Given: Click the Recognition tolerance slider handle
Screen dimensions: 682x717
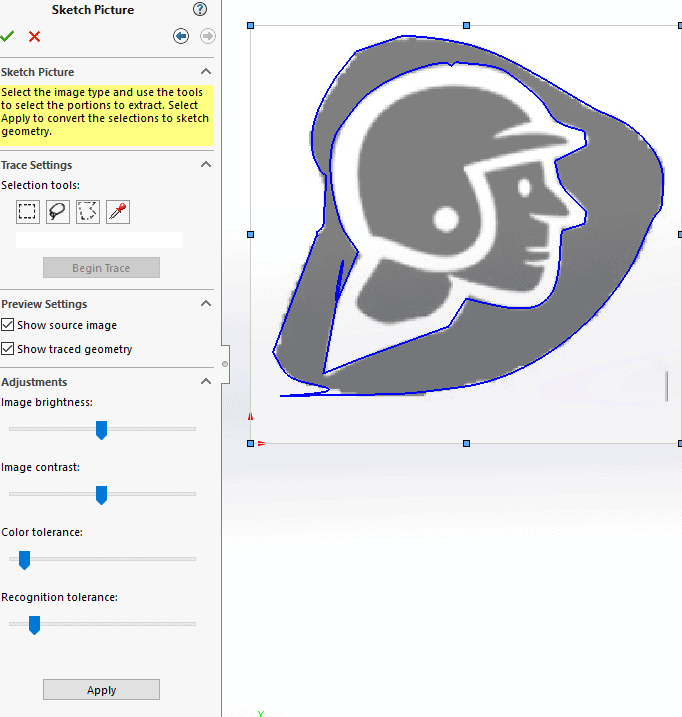Looking at the screenshot, I should click(34, 625).
